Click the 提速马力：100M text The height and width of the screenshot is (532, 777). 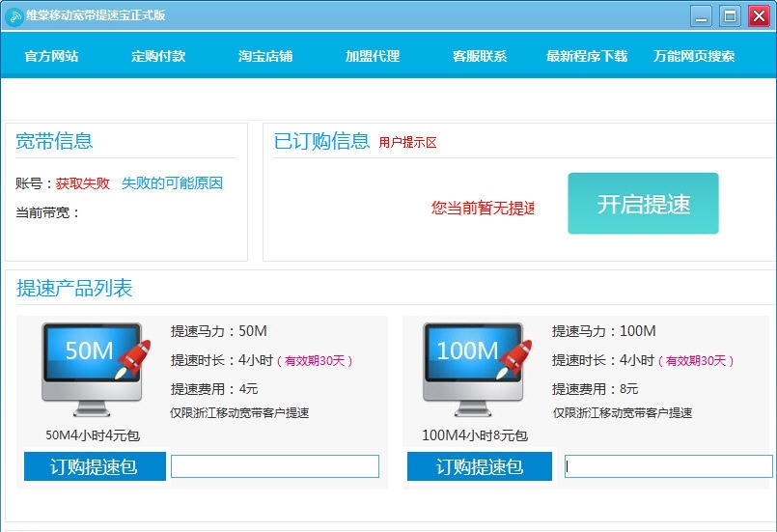(x=603, y=331)
